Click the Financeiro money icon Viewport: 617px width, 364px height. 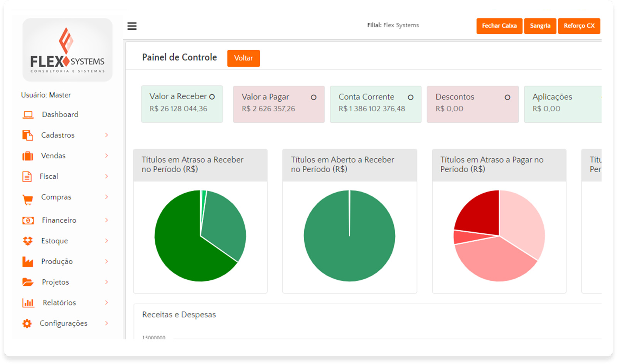[28, 220]
